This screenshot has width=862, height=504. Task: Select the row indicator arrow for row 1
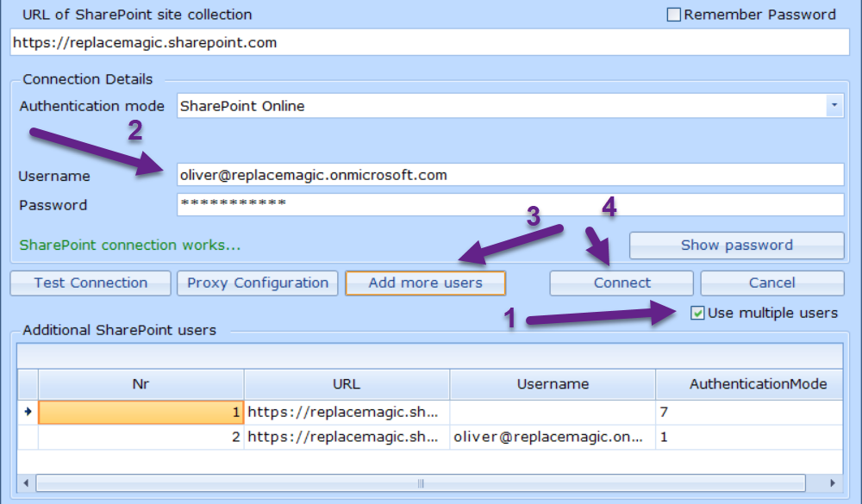28,413
